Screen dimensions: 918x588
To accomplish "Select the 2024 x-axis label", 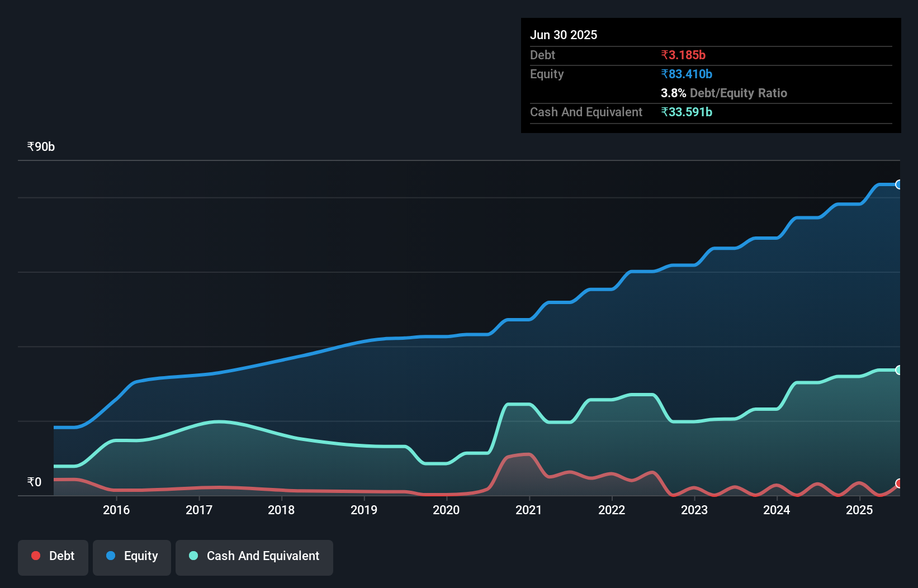I will pyautogui.click(x=777, y=510).
